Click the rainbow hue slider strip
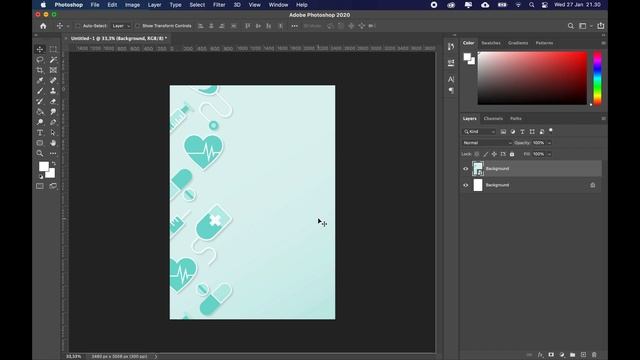 597,78
